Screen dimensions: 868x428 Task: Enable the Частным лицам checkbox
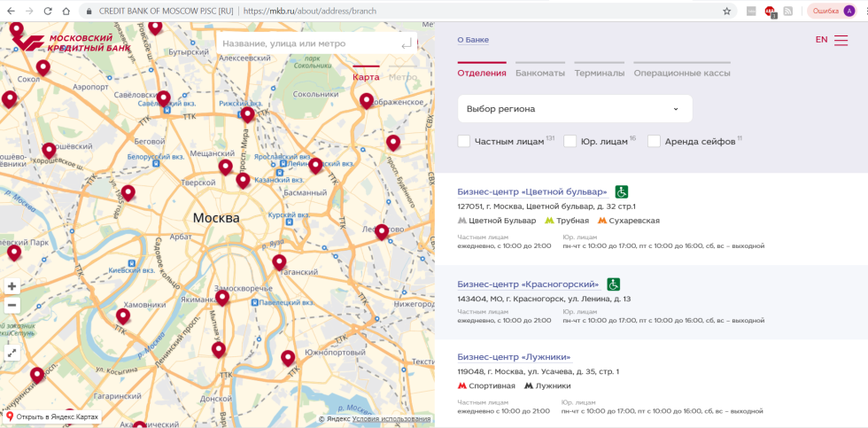tap(464, 141)
